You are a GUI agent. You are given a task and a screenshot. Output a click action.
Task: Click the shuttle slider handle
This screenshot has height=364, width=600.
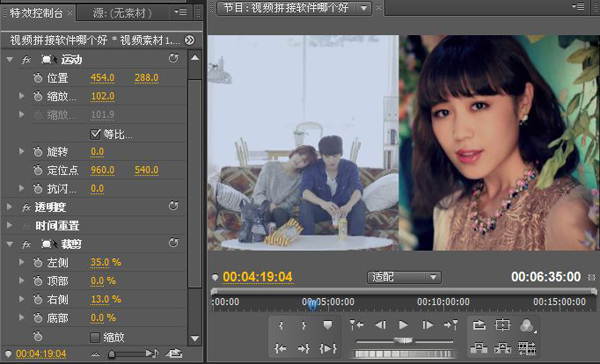pyautogui.click(x=403, y=340)
